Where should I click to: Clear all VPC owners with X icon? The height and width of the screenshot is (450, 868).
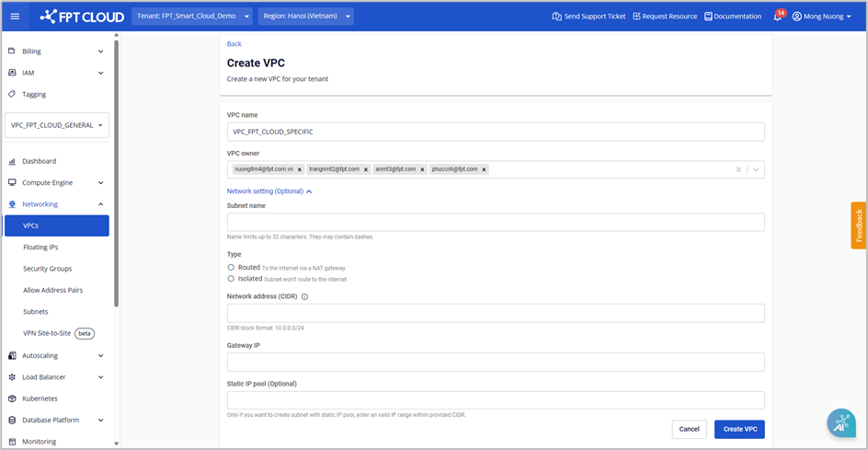[x=737, y=169]
